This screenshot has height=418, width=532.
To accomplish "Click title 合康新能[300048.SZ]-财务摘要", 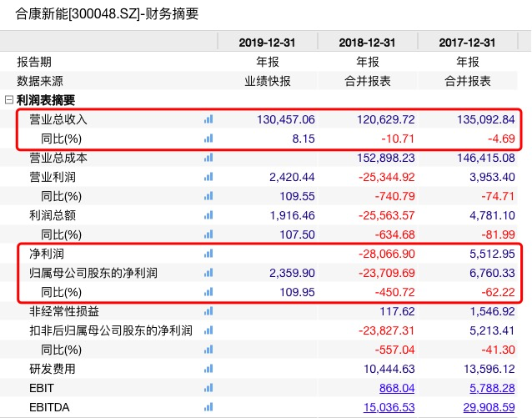I will coord(107,14).
